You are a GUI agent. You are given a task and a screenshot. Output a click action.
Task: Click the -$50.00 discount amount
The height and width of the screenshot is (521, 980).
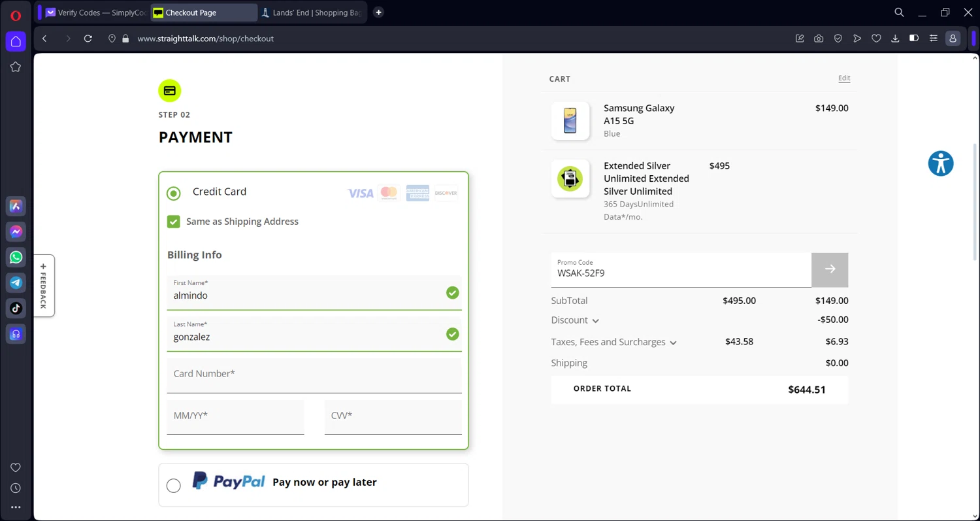point(833,320)
